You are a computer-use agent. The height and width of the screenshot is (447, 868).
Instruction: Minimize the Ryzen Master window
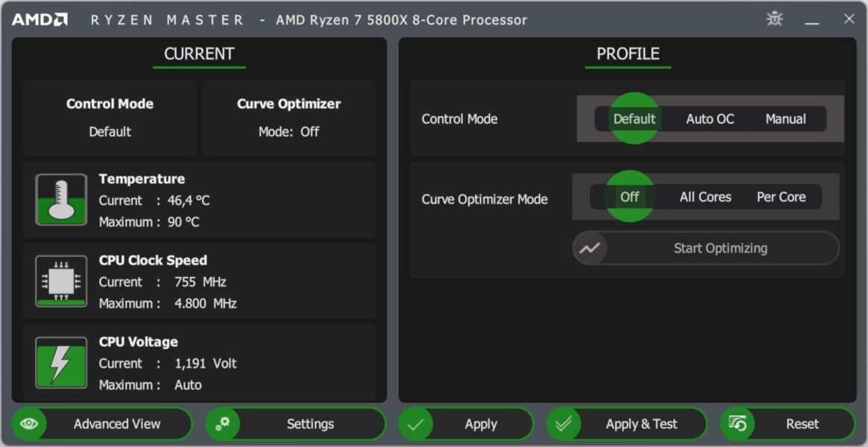click(x=812, y=19)
